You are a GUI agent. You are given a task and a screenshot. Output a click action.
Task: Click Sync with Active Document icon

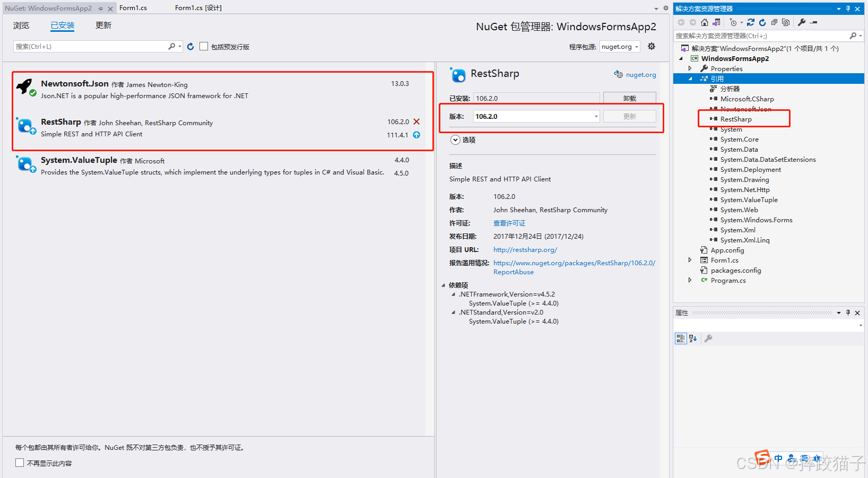click(x=751, y=22)
